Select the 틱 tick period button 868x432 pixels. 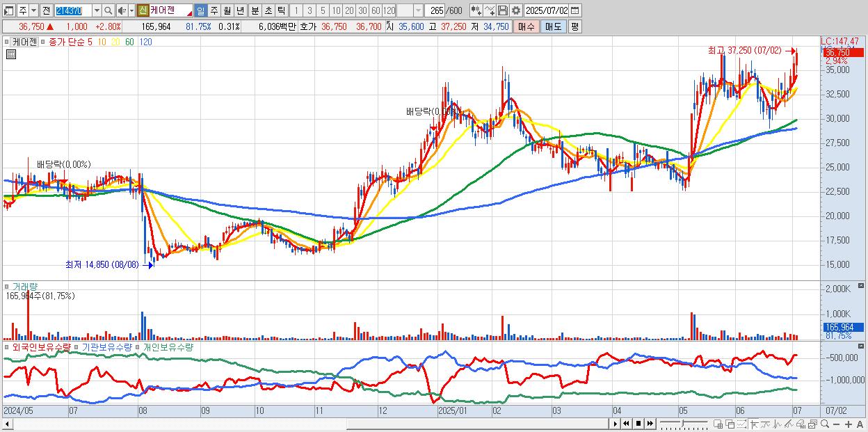tap(281, 10)
